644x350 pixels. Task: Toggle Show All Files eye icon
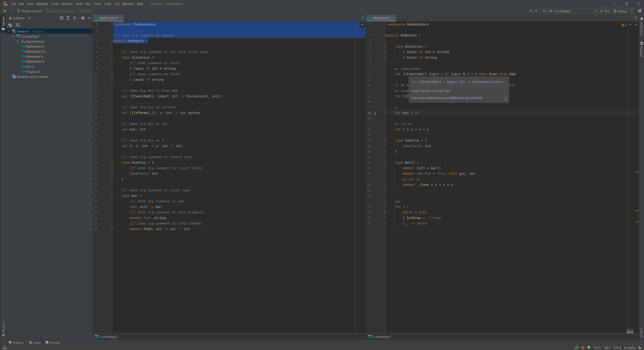10,25
